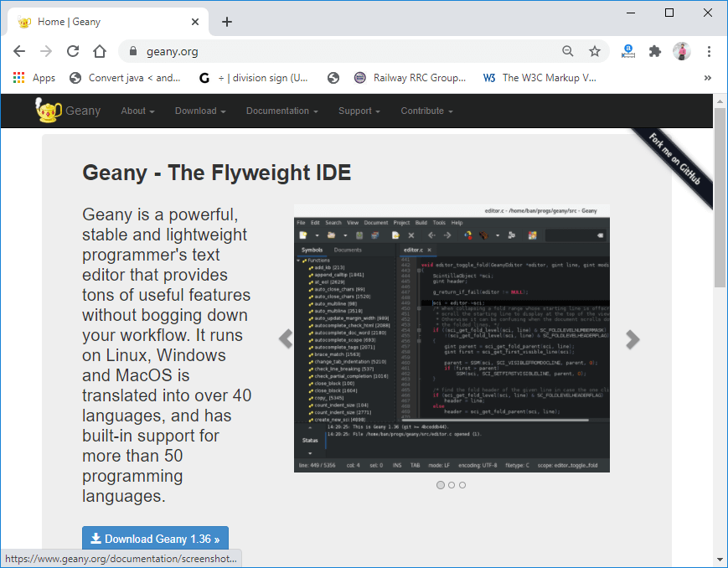Open the Convert java bookmark

pyautogui.click(x=125, y=78)
